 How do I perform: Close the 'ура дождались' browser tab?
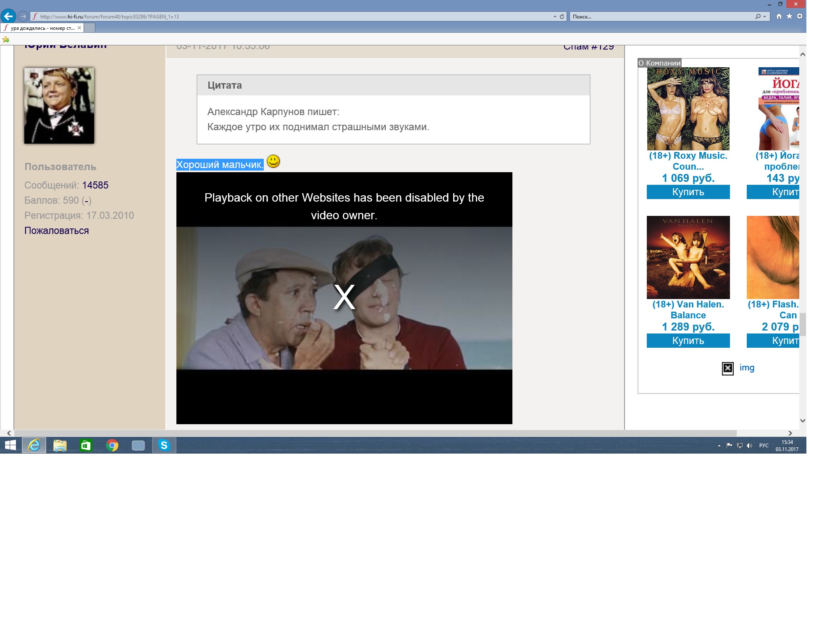(79, 28)
